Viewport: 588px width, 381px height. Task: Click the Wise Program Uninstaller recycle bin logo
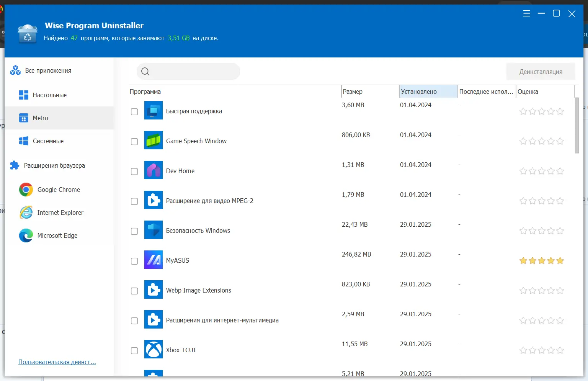[28, 34]
